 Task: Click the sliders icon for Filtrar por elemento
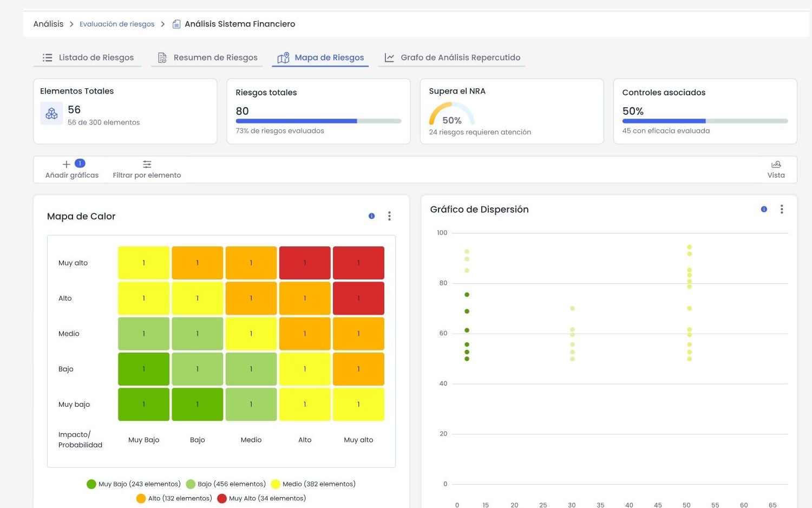147,164
